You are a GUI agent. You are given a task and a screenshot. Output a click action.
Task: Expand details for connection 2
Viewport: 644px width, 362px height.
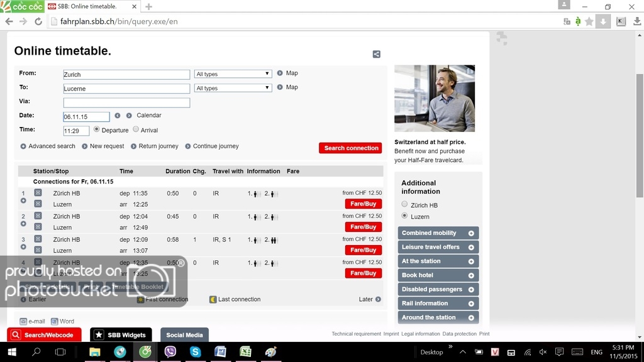(23, 224)
